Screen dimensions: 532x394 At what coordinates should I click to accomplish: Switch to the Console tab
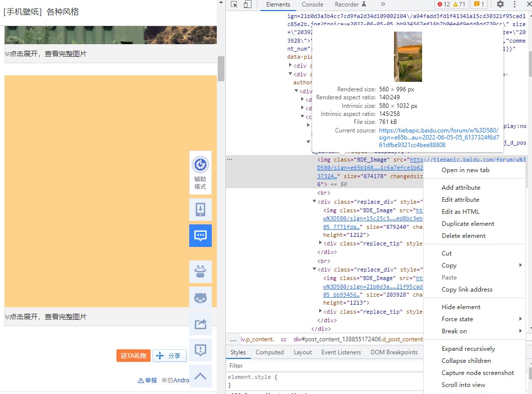tap(312, 5)
